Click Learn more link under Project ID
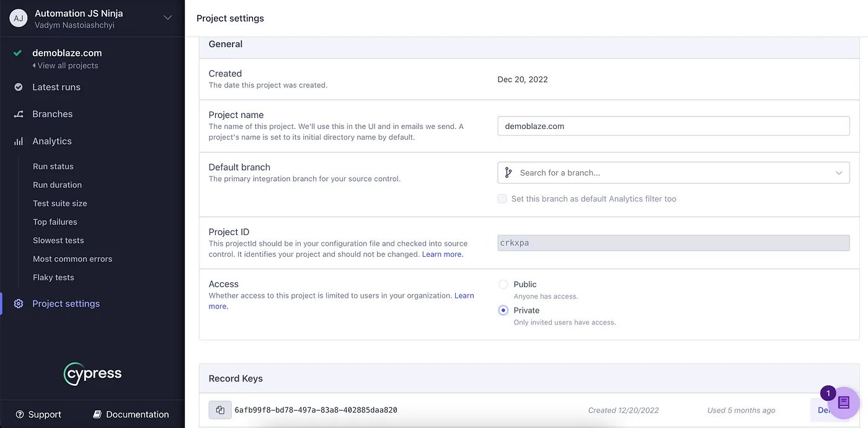The height and width of the screenshot is (428, 868). coord(442,254)
